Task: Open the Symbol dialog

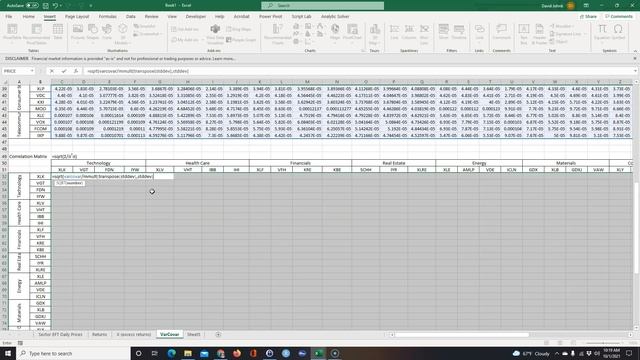Action: tap(618, 32)
